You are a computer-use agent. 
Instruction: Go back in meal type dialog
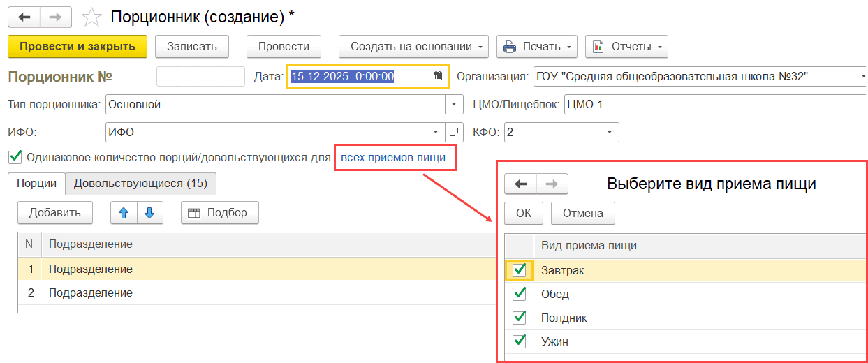tap(520, 184)
